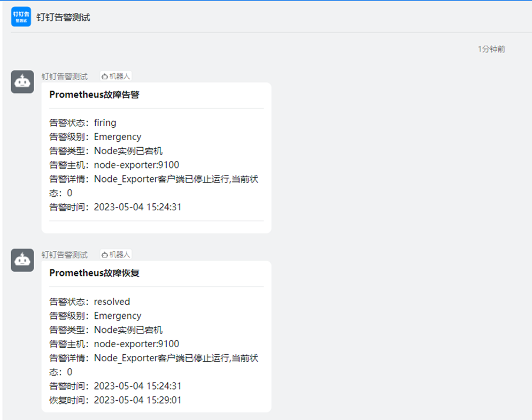Viewport: 532px width, 420px height.
Task: Click sender name above the Prometheus故障恢复 card
Action: coord(65,255)
